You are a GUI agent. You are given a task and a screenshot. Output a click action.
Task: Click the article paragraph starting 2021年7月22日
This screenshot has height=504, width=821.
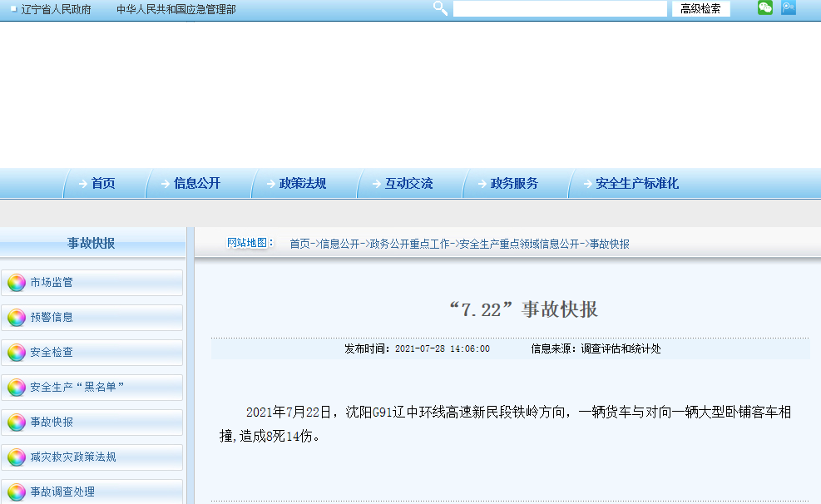[505, 424]
